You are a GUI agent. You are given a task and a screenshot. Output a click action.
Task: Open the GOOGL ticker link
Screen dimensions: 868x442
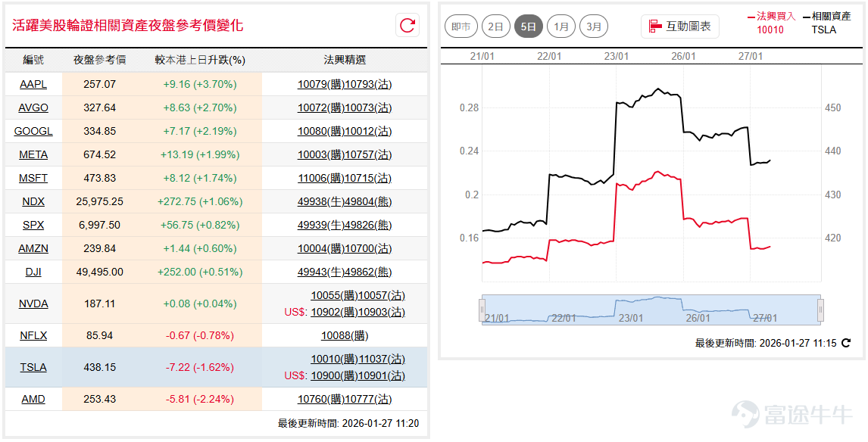(x=33, y=131)
